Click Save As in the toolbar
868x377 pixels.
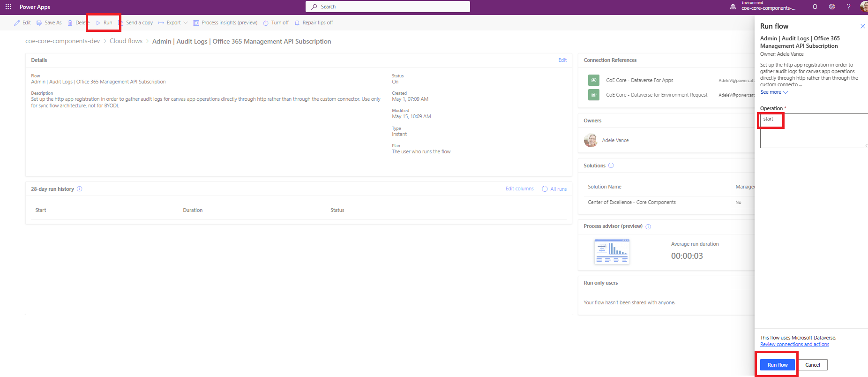click(x=49, y=23)
